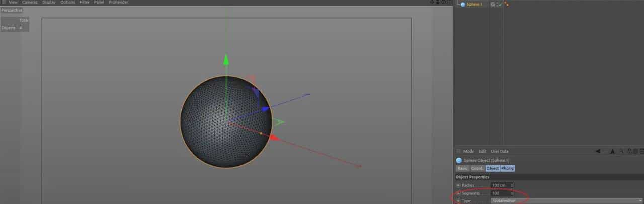Screen dimensions: 644x204
Task: Click the new Attribute Manager window icon
Action: [641, 151]
